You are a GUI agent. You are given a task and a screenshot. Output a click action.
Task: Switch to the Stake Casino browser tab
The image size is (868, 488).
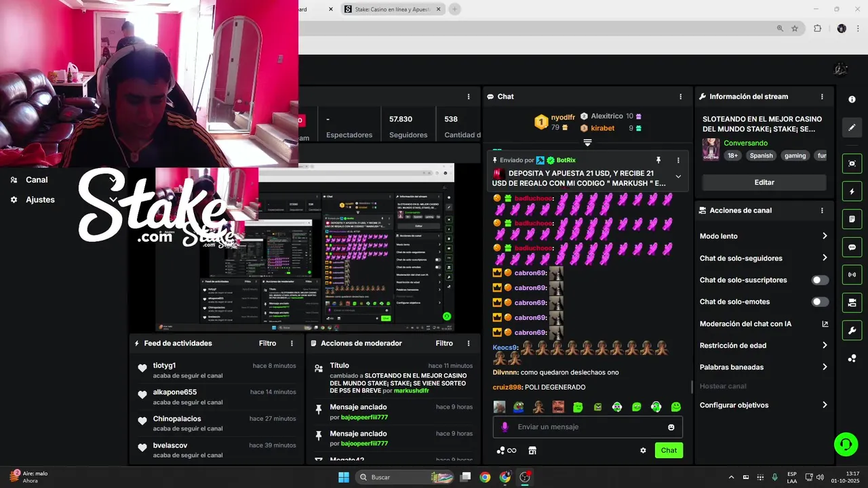tap(392, 9)
